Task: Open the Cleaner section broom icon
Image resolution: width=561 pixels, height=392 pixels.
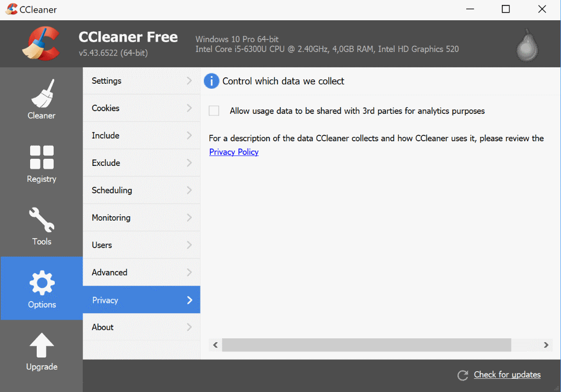Action: tap(43, 94)
